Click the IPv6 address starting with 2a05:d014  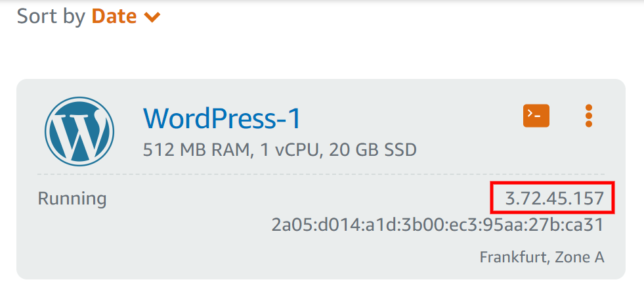(x=437, y=226)
